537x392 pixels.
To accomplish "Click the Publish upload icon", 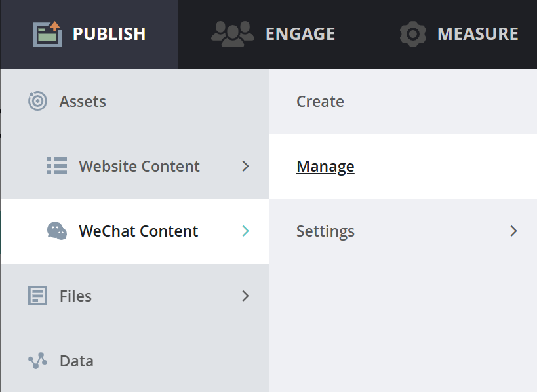I will click(47, 34).
